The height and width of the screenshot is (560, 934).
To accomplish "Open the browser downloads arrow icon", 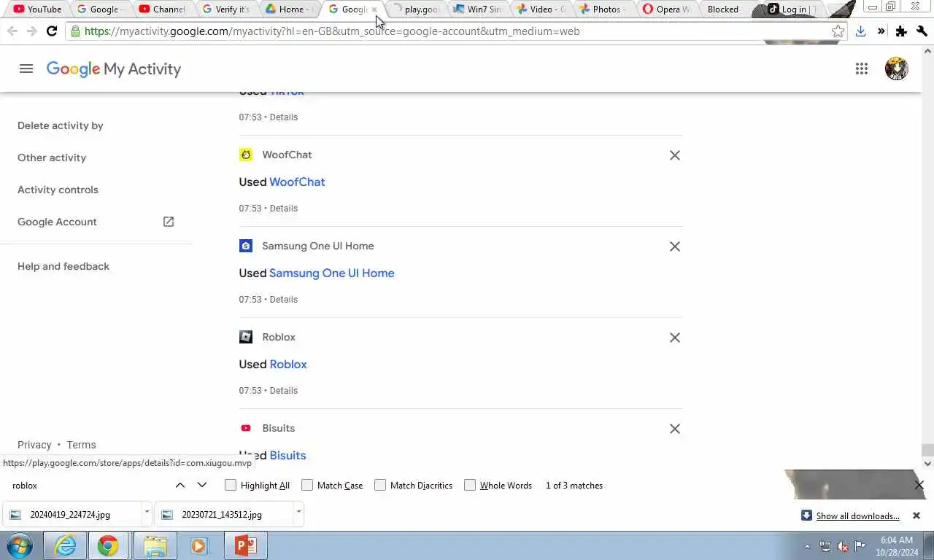I will tap(860, 31).
